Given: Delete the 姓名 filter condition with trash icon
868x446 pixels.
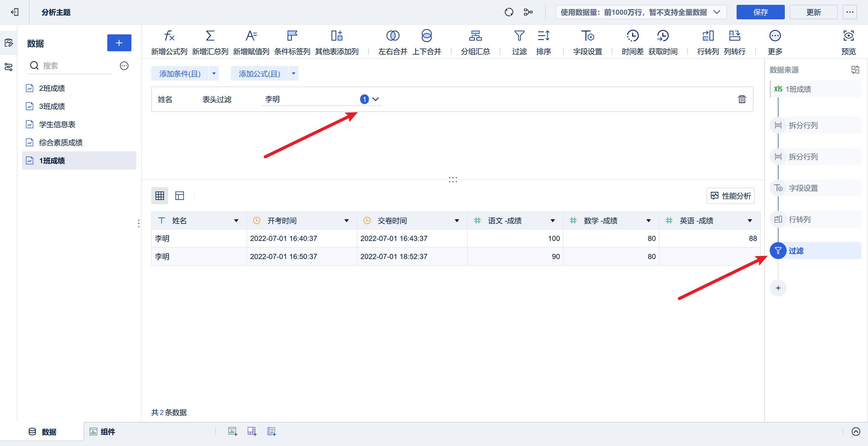Looking at the screenshot, I should [742, 100].
